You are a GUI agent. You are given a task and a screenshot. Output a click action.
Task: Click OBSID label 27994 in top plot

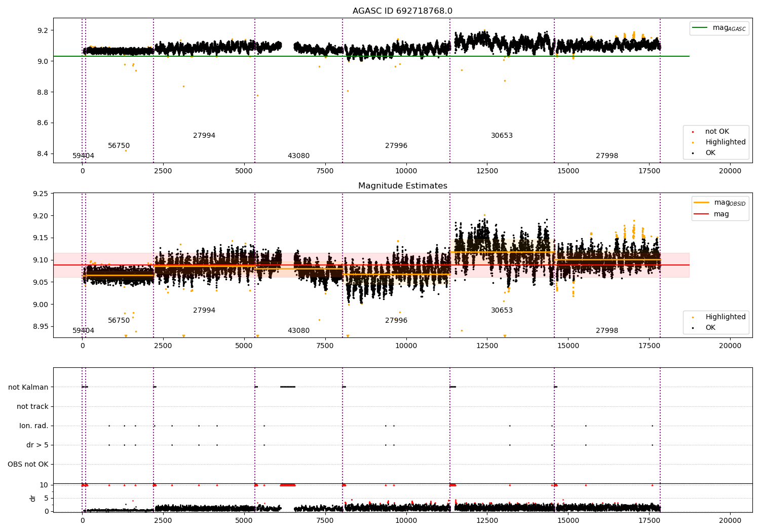coord(204,136)
